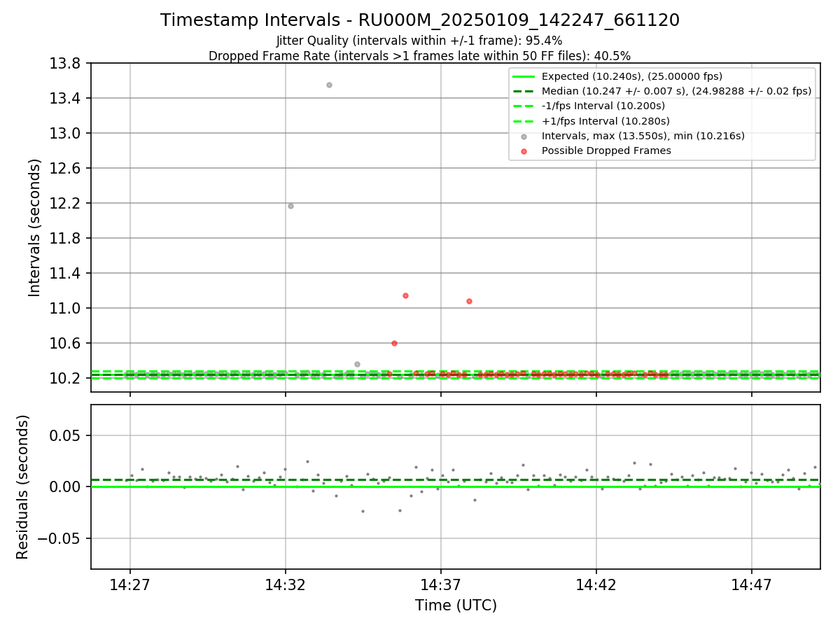The width and height of the screenshot is (840, 630).
Task: Click the red dropped-frame point at 10.6 seconds
Action: click(394, 343)
